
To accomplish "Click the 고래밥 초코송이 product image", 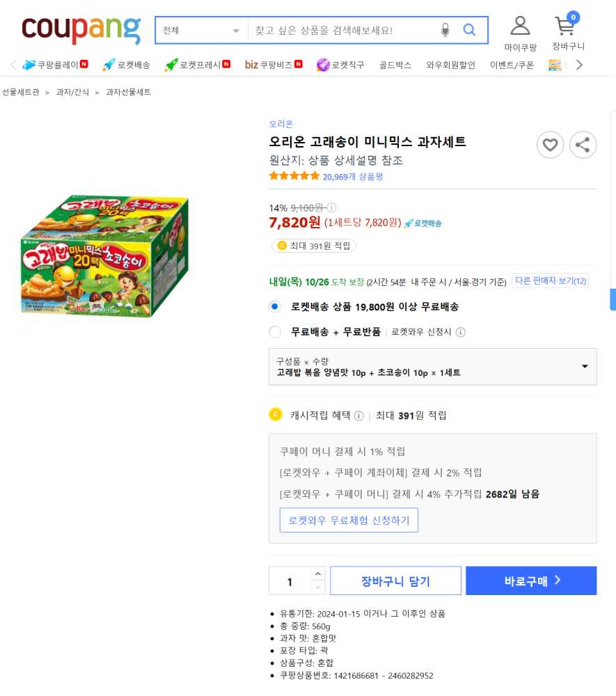I will point(104,258).
